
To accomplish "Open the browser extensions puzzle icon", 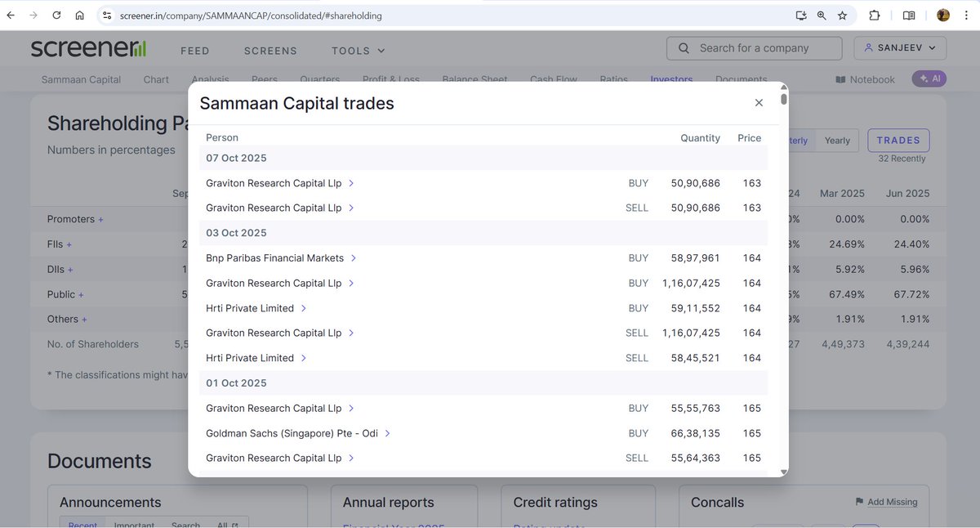I will point(875,16).
